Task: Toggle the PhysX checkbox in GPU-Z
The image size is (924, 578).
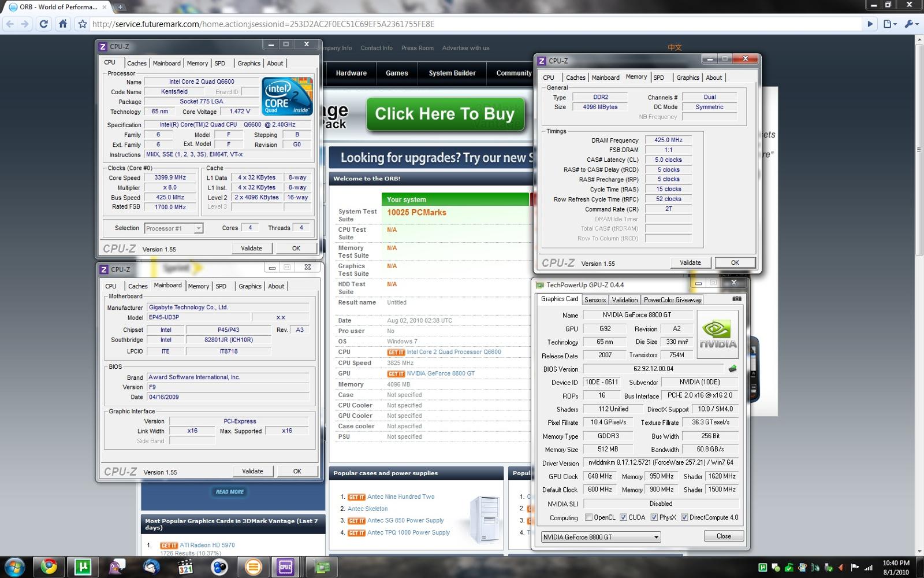Action: pos(654,517)
